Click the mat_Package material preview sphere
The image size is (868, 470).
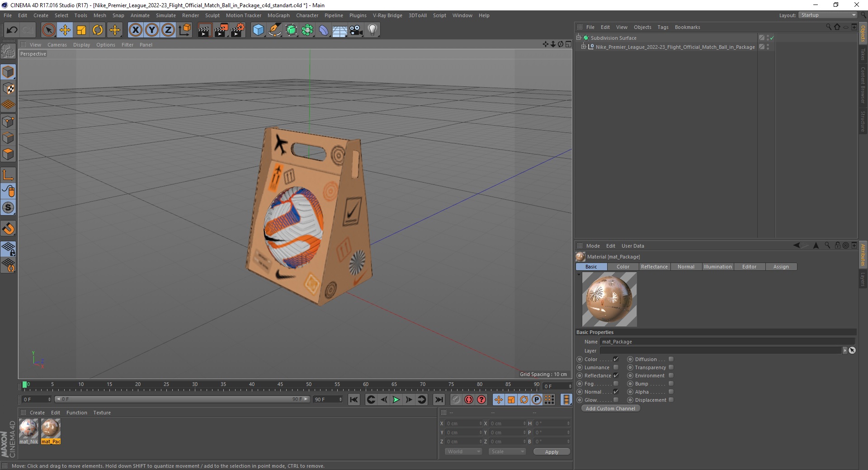click(609, 299)
